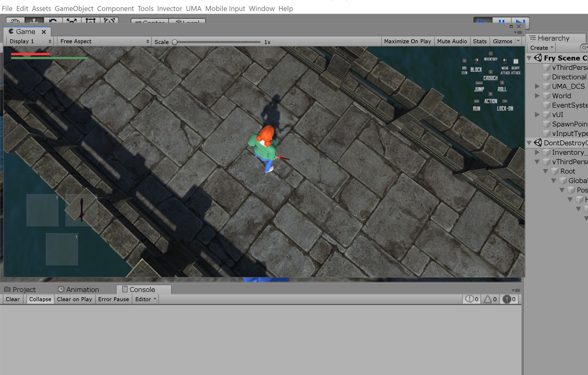Viewport: 588px width, 375px height.
Task: Toggle Gizmos in Game view
Action: click(x=502, y=41)
